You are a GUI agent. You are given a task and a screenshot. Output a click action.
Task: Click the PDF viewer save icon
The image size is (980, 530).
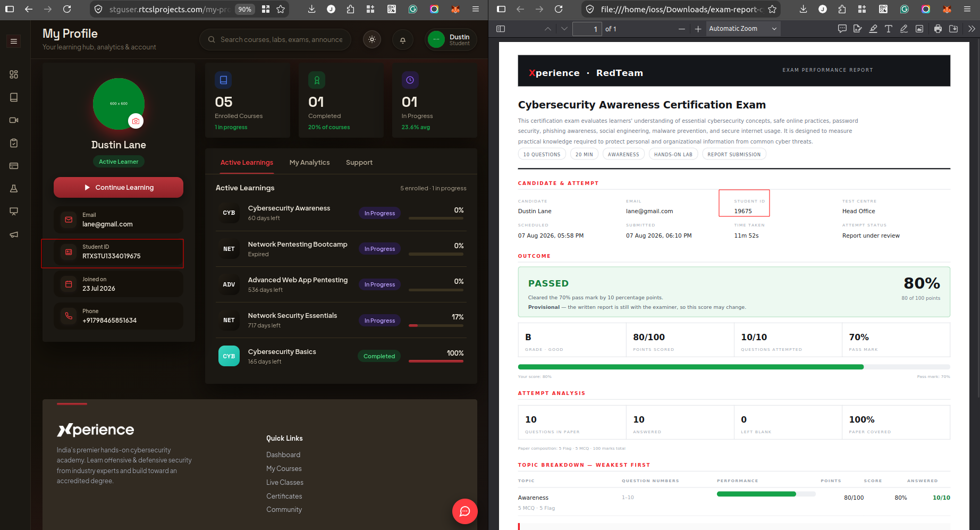[953, 29]
